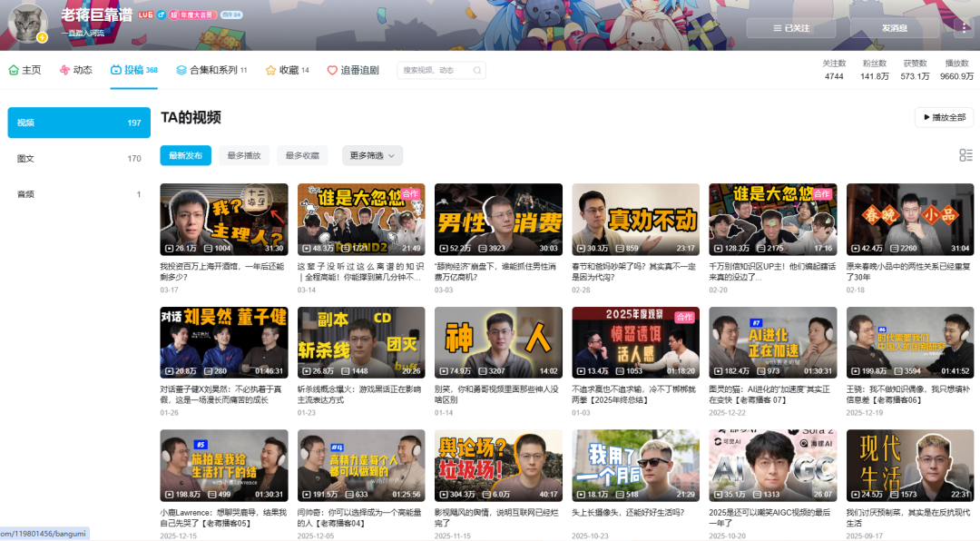Viewport: 980px width, 541px height.
Task: Open the 男性消费 video thumbnail
Action: click(x=498, y=220)
